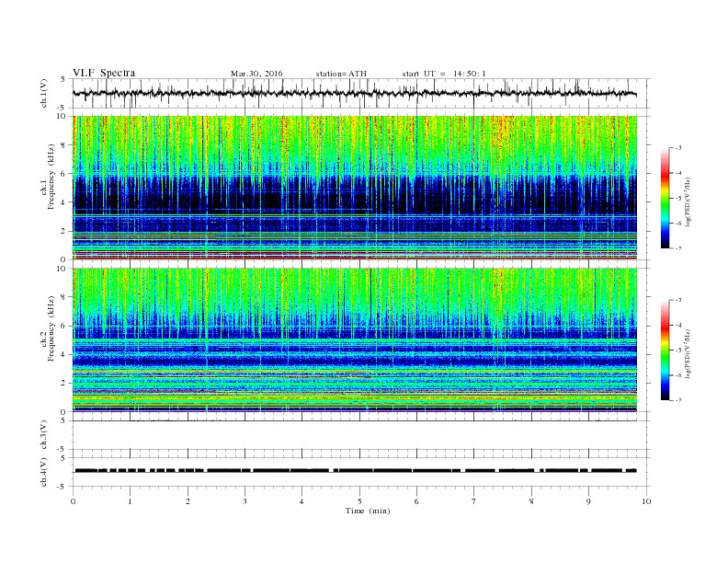Image resolution: width=728 pixels, height=563 pixels.
Task: Click the 'station=ATH' label
Action: coord(341,74)
